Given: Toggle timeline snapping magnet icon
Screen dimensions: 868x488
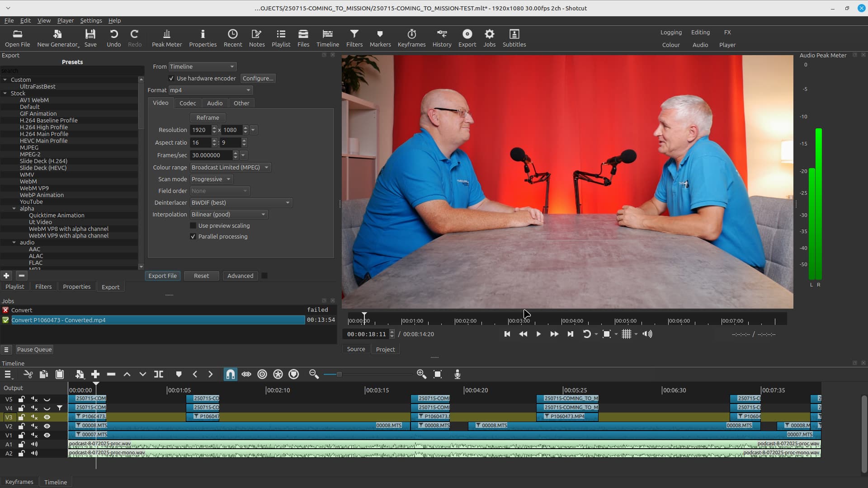Looking at the screenshot, I should tap(231, 374).
